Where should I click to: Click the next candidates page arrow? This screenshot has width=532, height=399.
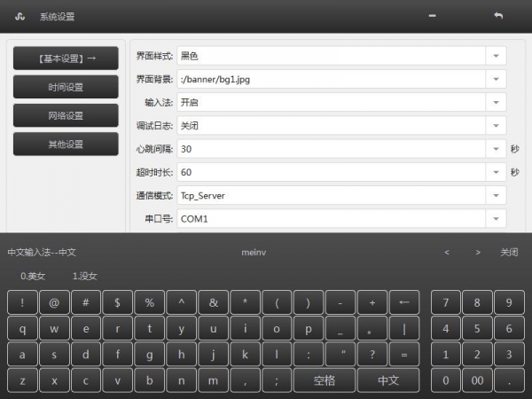478,253
